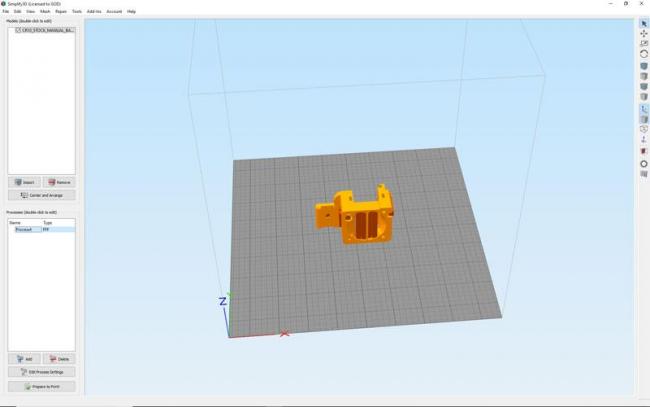This screenshot has height=407, width=650.
Task: Open the File menu
Action: click(x=5, y=11)
